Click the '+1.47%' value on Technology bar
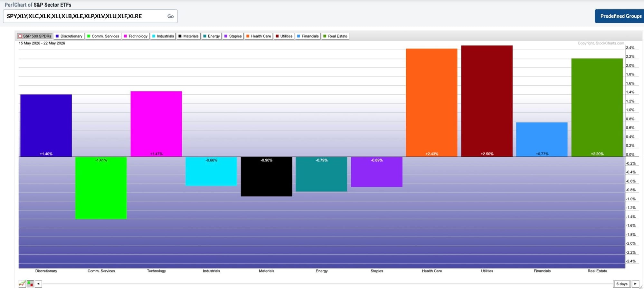This screenshot has height=289, width=644. [156, 154]
